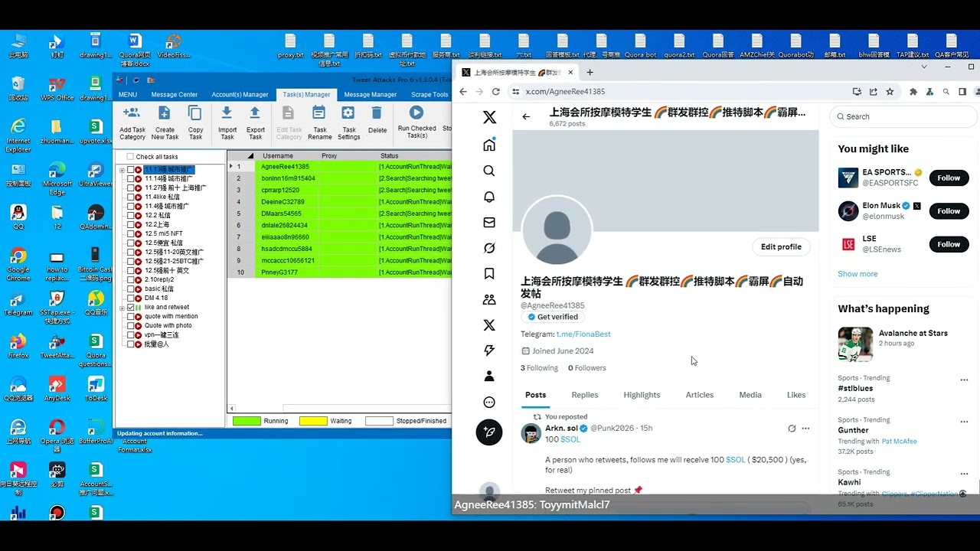The image size is (980, 551).
Task: Open Google Chrome desktop shortcut
Action: tap(18, 265)
